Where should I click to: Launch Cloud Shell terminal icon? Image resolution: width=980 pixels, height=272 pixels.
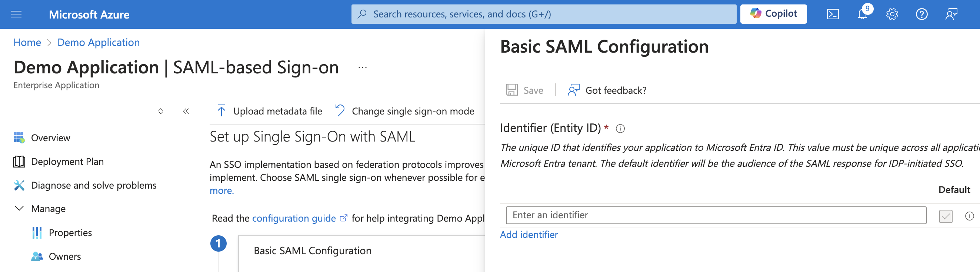coord(833,14)
